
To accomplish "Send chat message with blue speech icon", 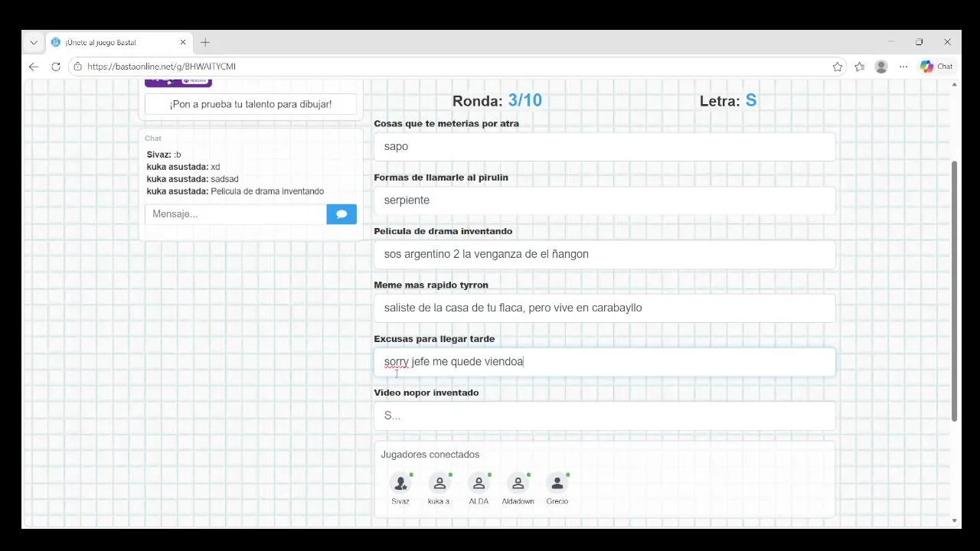I will click(341, 214).
